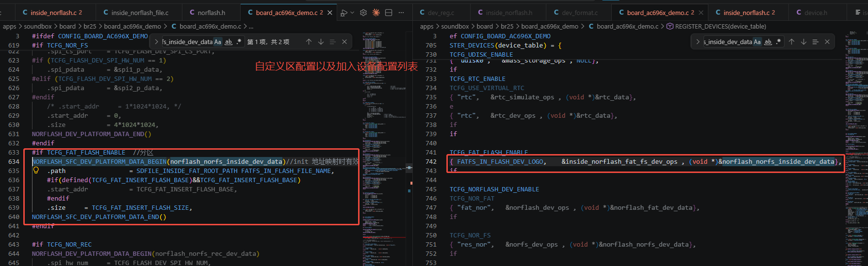Click the settings gear icon in editor toolbar

(363, 13)
